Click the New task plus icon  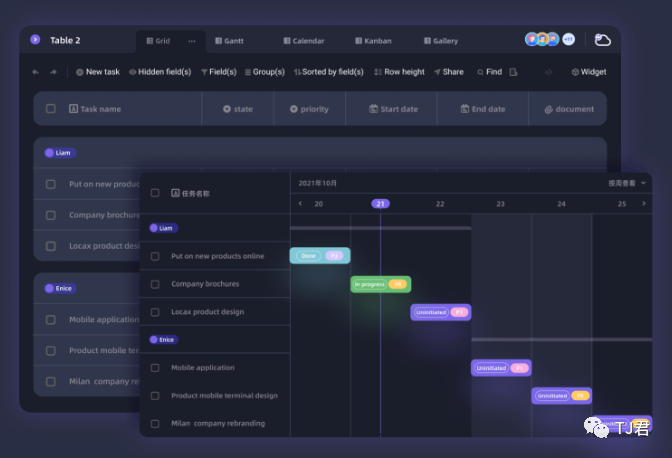click(80, 72)
